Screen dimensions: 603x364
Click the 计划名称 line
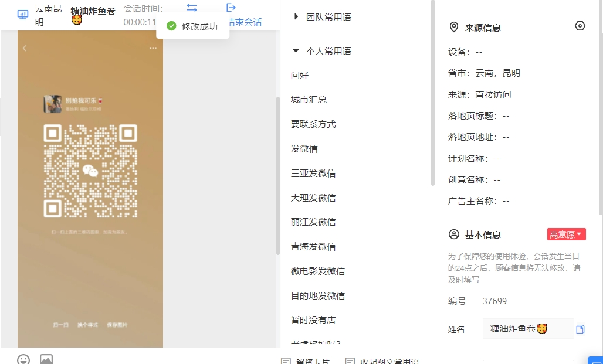point(474,158)
